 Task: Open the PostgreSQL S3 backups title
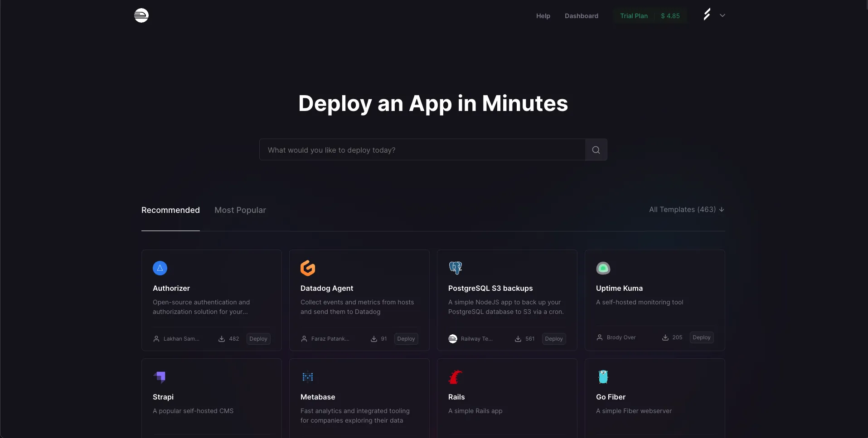[490, 289]
